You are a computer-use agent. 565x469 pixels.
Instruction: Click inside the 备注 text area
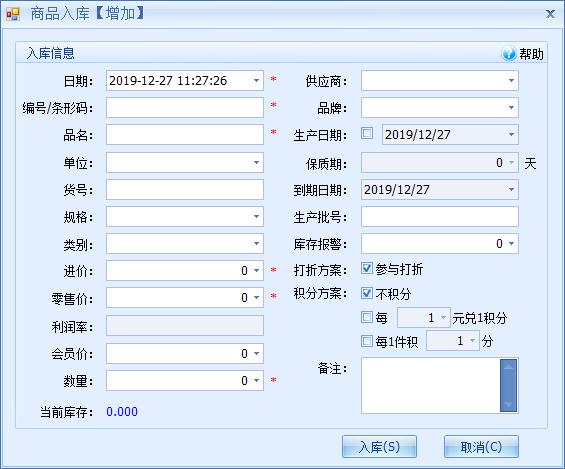coord(431,385)
